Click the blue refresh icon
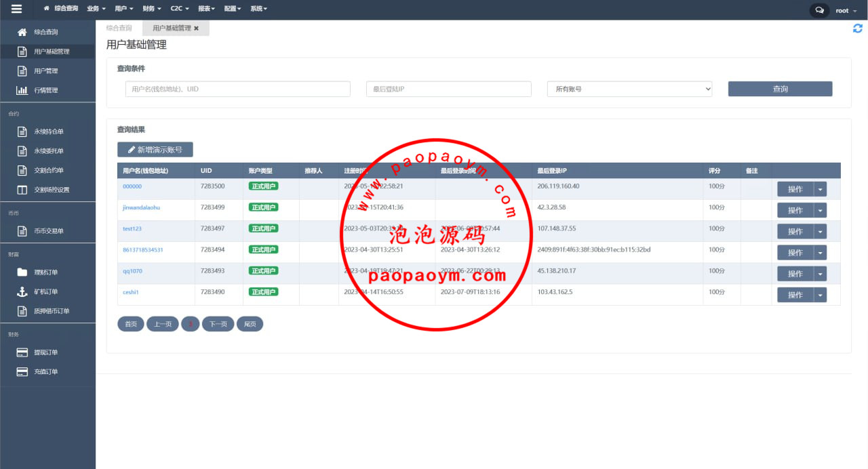Viewport: 868px width, 469px height. tap(857, 28)
